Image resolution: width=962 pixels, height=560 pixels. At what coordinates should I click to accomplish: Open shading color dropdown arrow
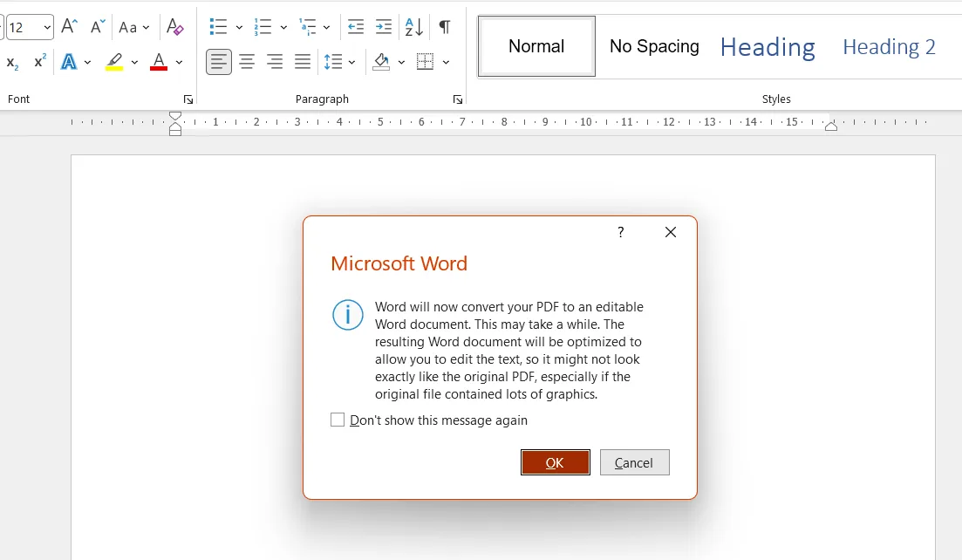(x=401, y=62)
